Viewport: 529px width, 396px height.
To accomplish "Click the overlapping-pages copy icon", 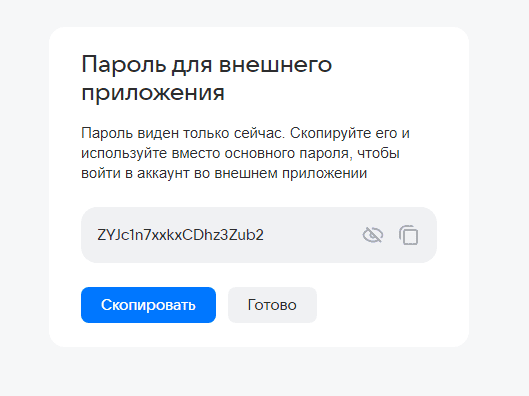I will tap(409, 235).
